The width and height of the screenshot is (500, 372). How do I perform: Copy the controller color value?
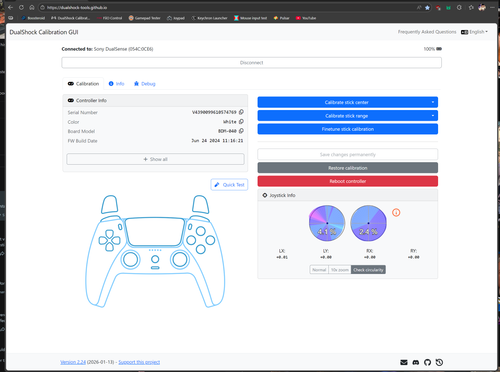pyautogui.click(x=241, y=121)
